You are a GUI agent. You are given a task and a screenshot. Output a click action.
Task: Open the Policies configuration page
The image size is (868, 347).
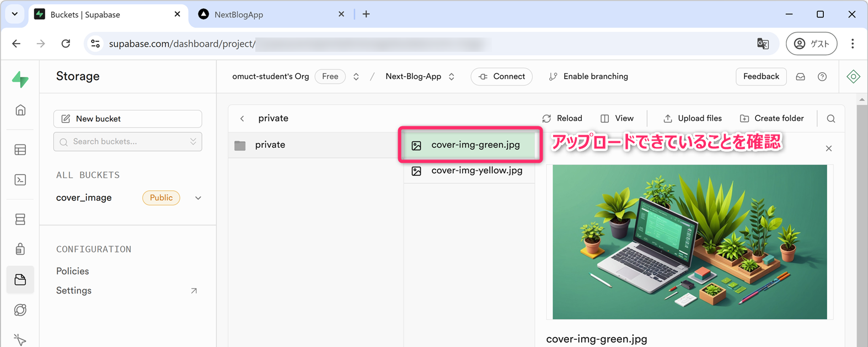[72, 271]
